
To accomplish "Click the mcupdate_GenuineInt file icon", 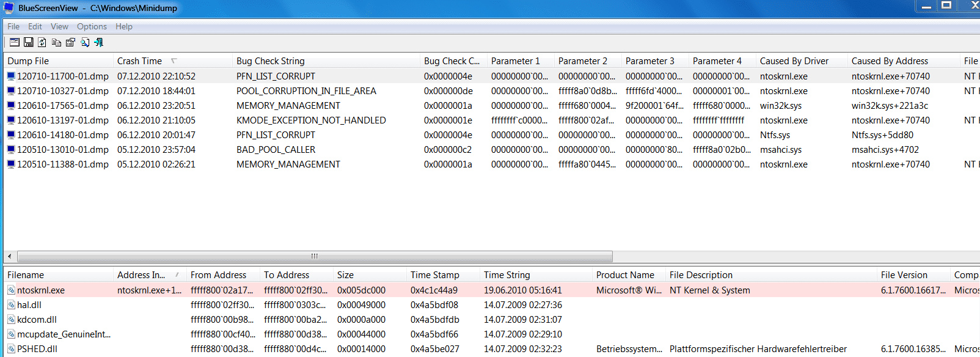I will coord(11,334).
